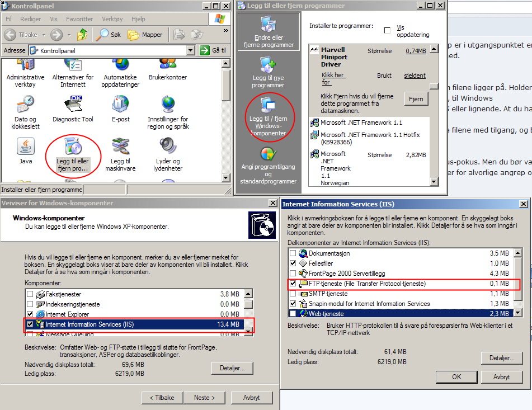Click Avbryt in Windows-komponenter wizard

tap(251, 398)
